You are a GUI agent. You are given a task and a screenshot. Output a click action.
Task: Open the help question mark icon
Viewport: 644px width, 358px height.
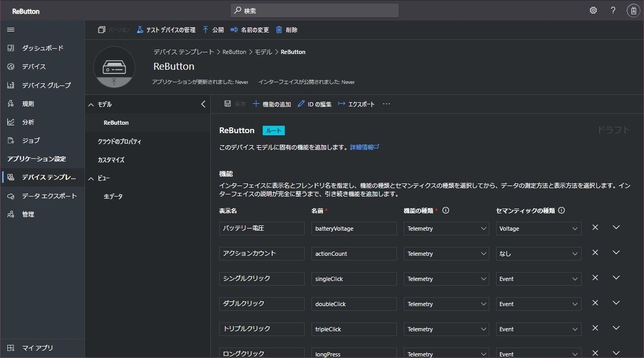(x=612, y=10)
